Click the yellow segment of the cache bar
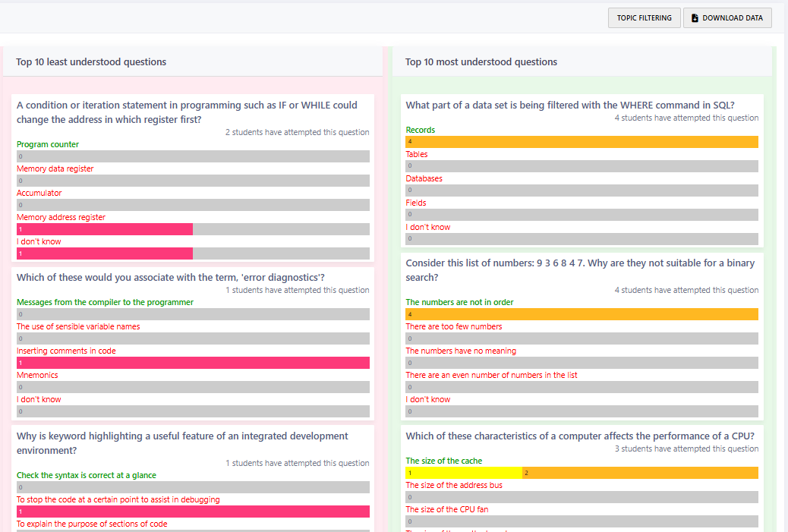 (x=464, y=473)
